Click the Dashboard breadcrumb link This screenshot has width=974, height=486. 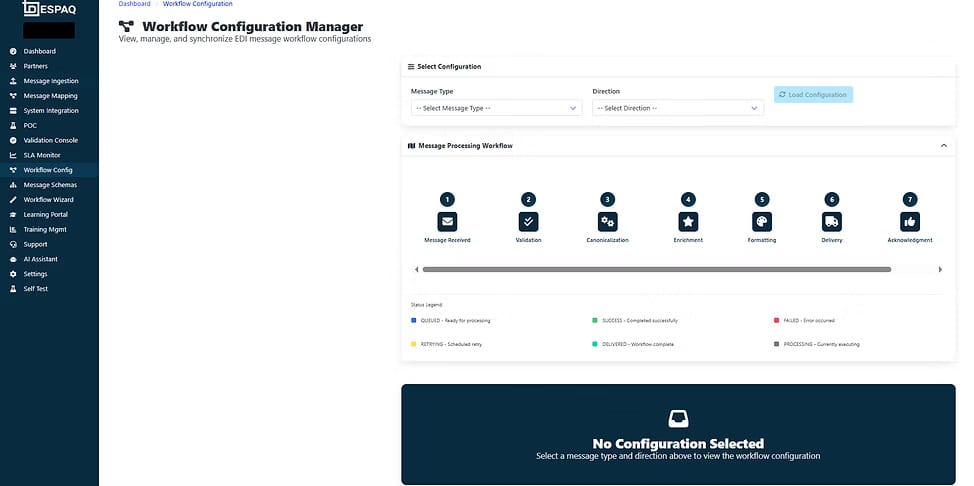(134, 4)
